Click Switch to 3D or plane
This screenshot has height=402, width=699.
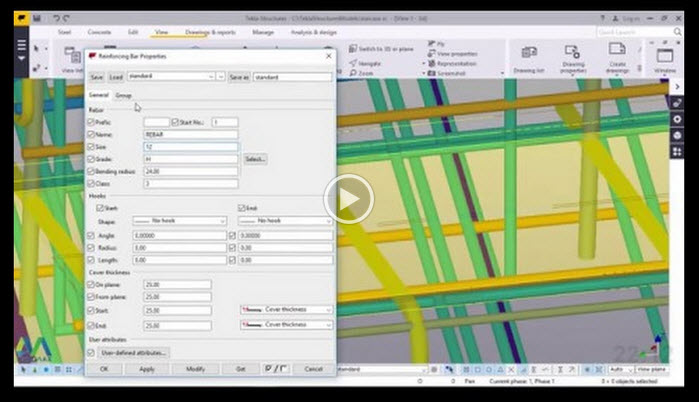click(381, 49)
